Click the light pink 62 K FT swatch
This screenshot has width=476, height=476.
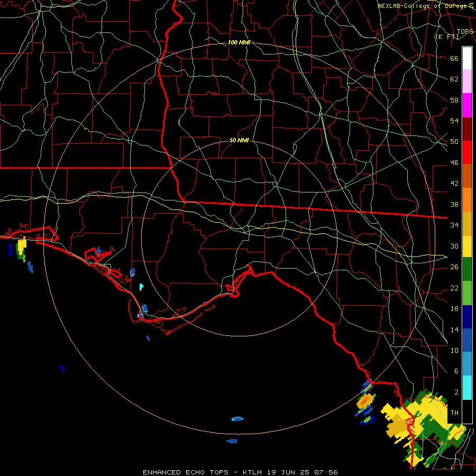click(x=467, y=81)
